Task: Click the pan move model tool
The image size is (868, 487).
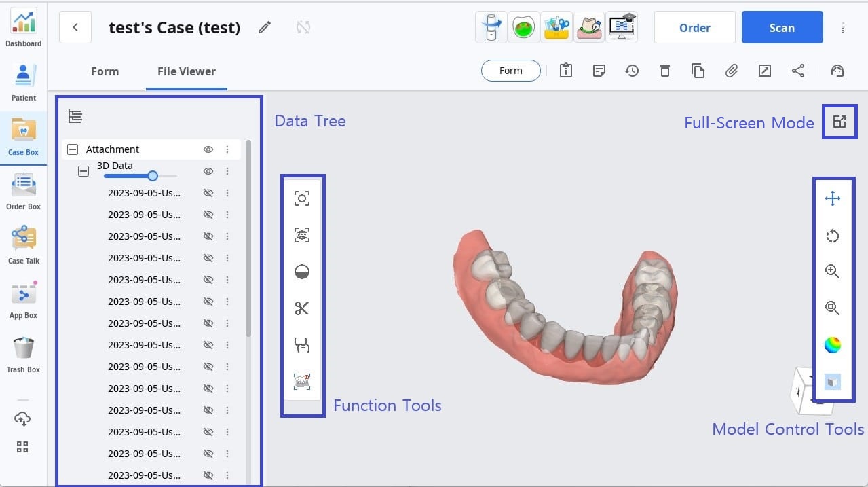Action: coord(832,198)
